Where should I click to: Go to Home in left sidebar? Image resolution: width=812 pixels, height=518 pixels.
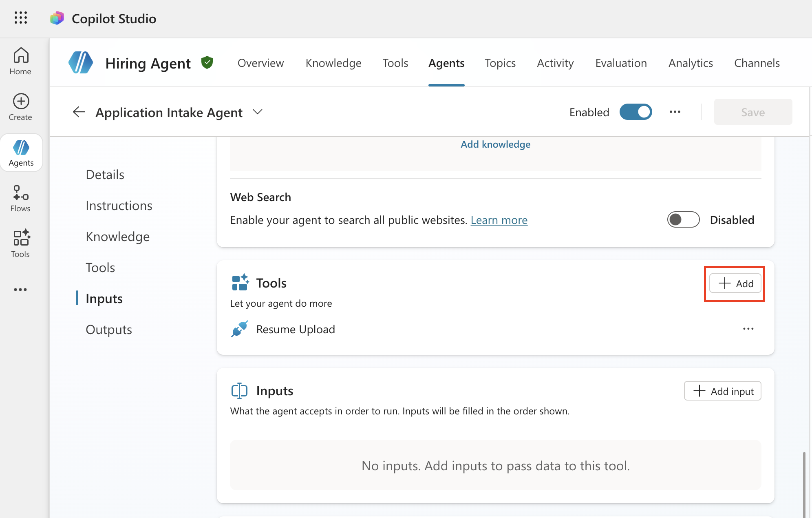click(20, 61)
